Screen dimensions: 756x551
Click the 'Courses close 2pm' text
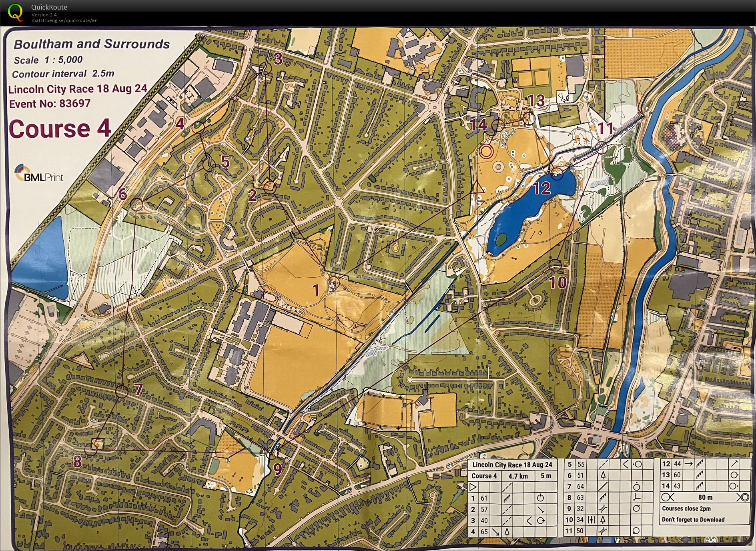tap(686, 509)
